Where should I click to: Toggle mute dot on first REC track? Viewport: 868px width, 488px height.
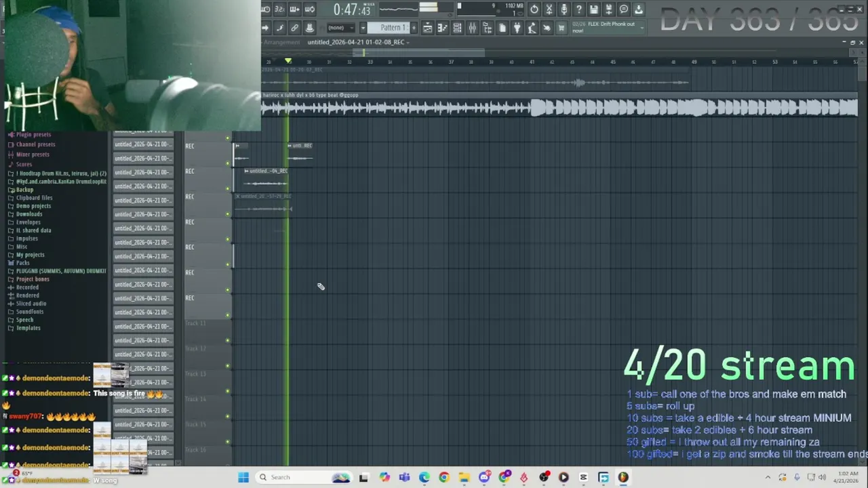[228, 163]
